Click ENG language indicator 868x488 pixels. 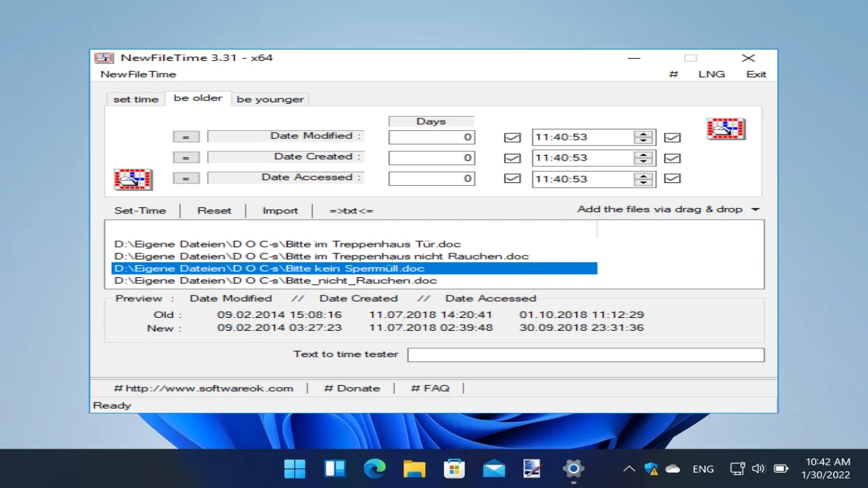703,468
